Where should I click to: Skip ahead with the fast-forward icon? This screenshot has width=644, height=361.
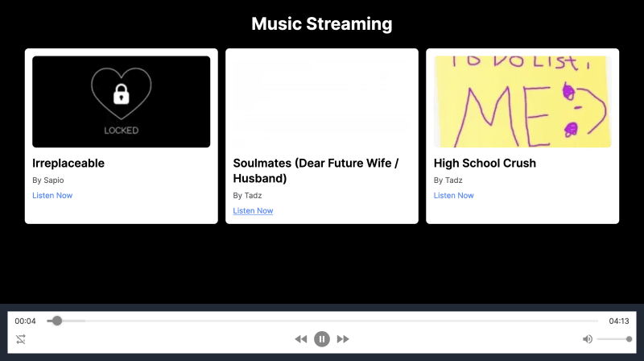click(x=343, y=338)
